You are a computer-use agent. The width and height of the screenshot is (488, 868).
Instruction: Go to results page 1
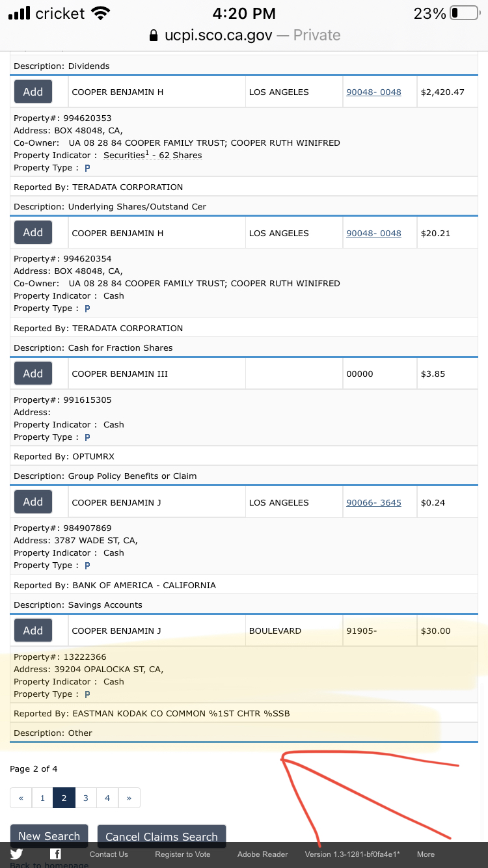click(x=42, y=798)
